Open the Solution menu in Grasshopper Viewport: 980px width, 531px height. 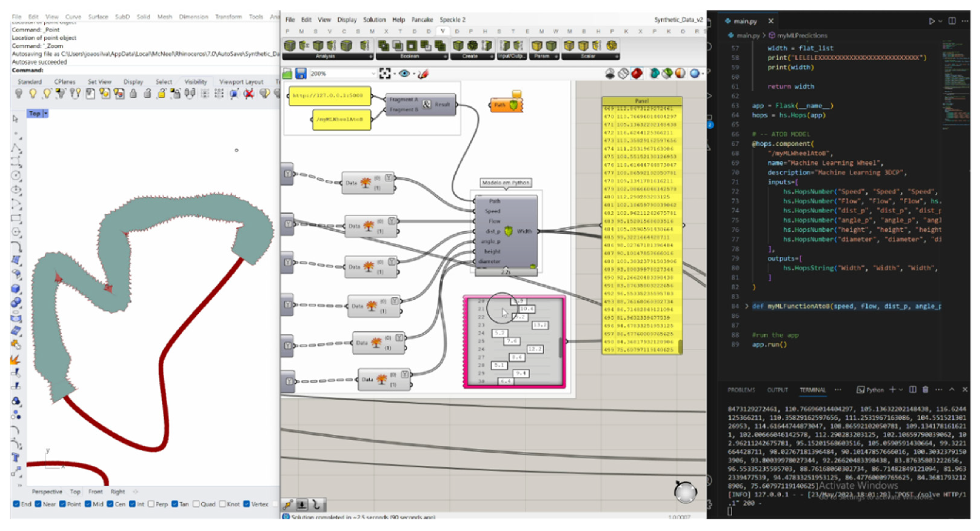tap(374, 19)
